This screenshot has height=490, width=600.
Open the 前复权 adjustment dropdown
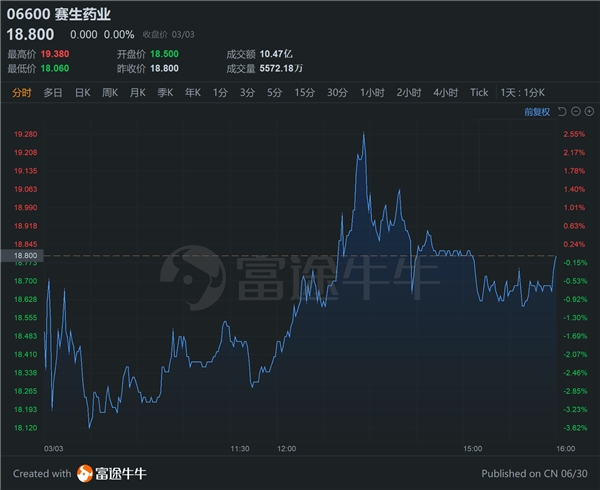coord(537,112)
